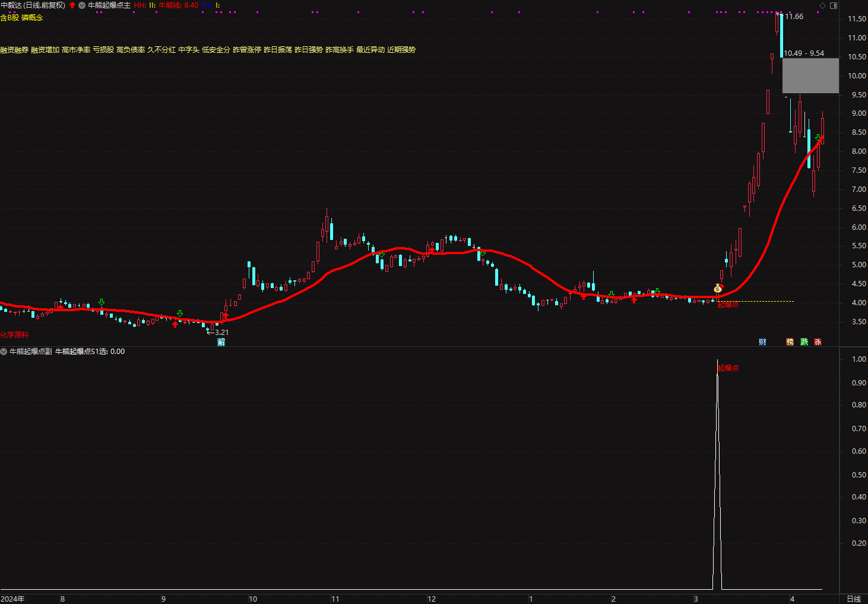Click the green down arrow in early April
The width and height of the screenshot is (868, 604).
818,137
